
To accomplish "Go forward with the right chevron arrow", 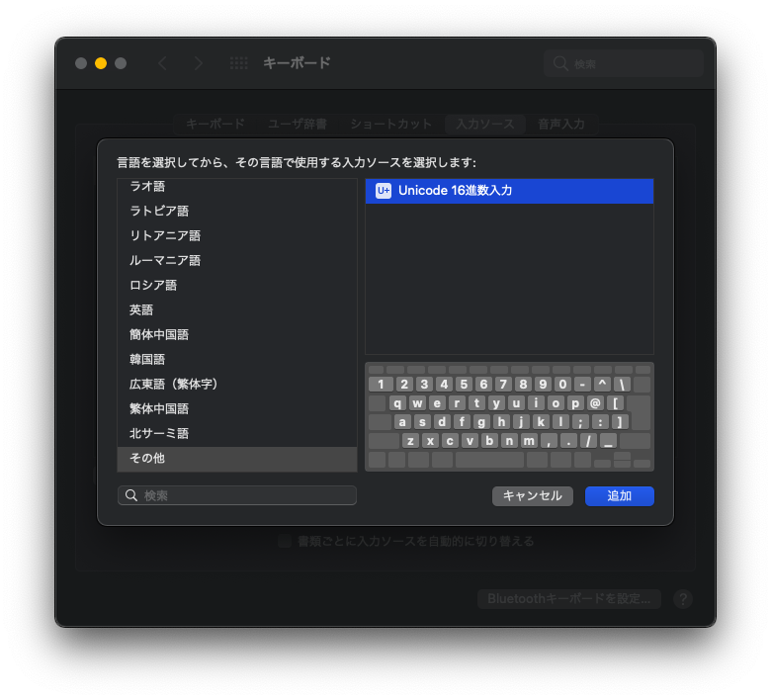I will (x=198, y=63).
